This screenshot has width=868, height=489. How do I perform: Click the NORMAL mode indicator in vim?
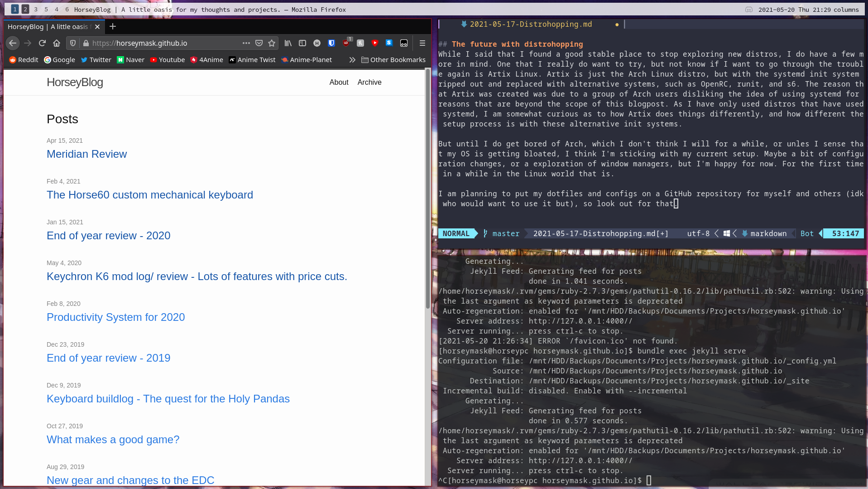click(456, 233)
